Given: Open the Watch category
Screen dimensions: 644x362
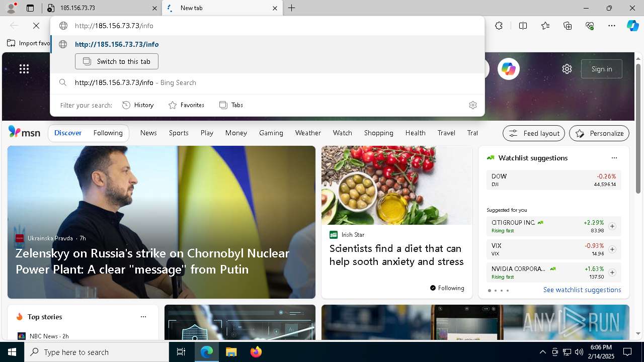Looking at the screenshot, I should click(x=343, y=133).
